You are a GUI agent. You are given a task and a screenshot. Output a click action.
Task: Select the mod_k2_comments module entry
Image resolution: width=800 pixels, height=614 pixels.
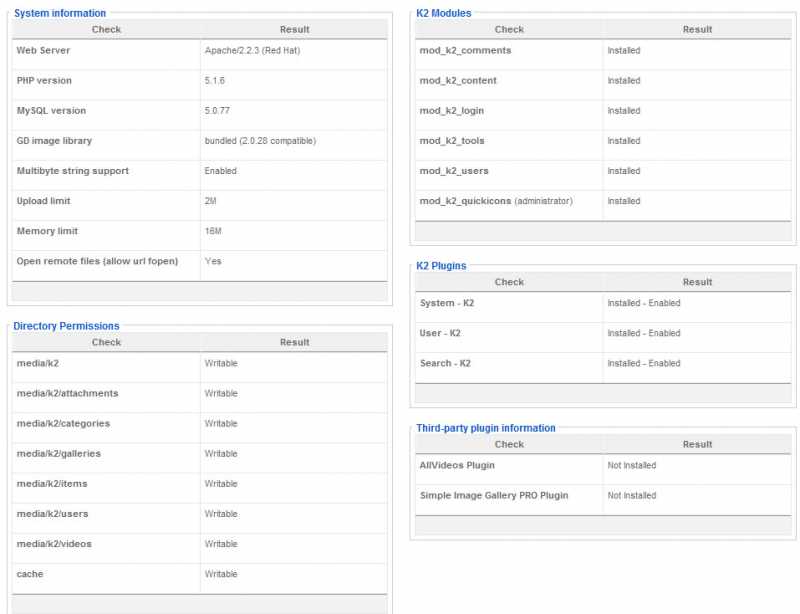[x=465, y=51]
